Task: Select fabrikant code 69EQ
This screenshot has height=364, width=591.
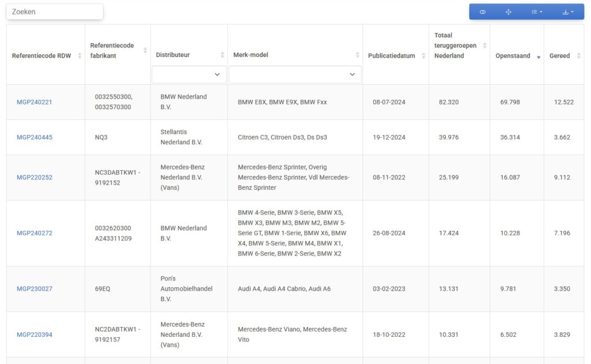Action: [x=103, y=288]
